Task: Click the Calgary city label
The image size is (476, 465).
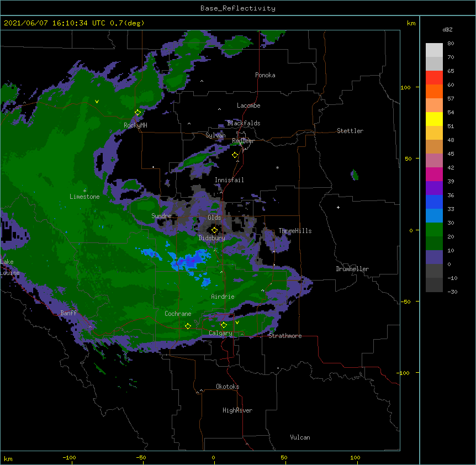Action: [220, 333]
